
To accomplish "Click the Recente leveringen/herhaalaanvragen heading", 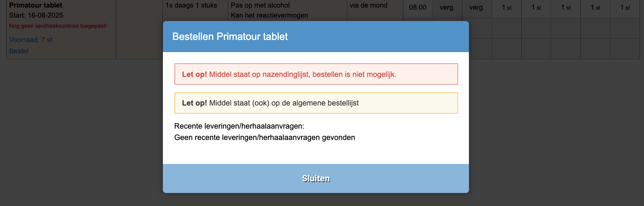I will tap(239, 126).
